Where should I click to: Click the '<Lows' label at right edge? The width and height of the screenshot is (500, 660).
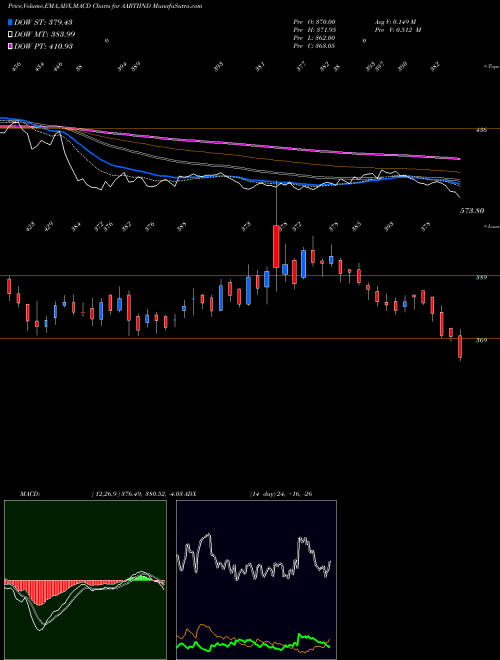(x=491, y=226)
